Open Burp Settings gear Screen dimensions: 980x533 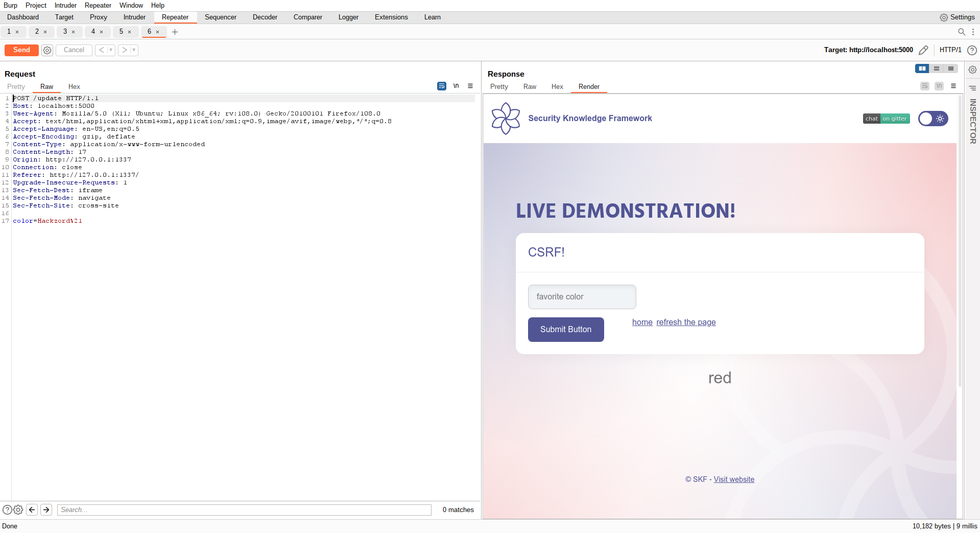[957, 17]
